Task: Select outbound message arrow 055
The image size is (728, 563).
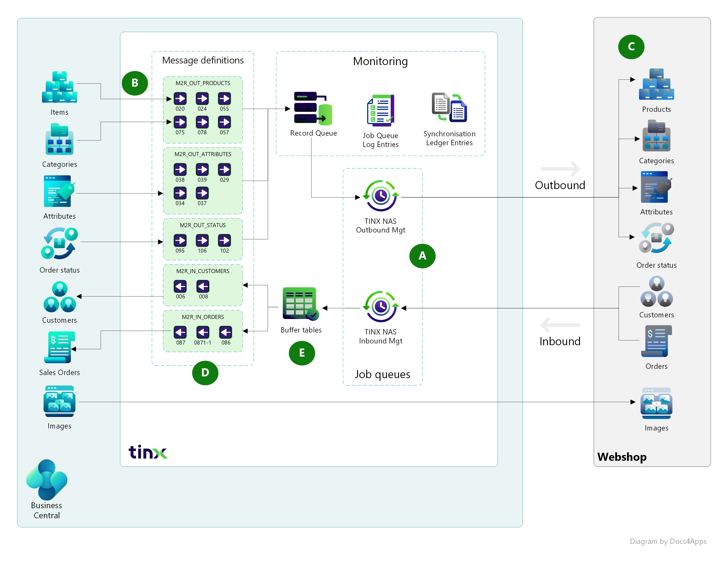Action: pyautogui.click(x=224, y=99)
